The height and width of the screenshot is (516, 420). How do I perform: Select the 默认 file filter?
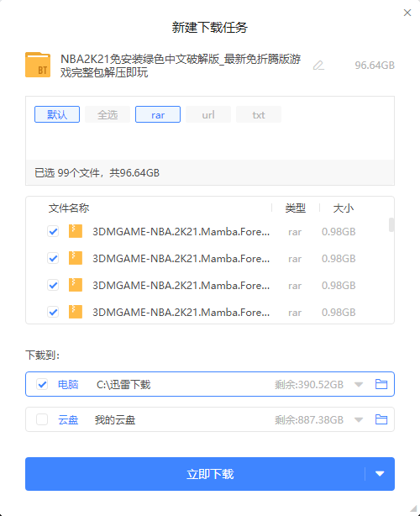[57, 114]
